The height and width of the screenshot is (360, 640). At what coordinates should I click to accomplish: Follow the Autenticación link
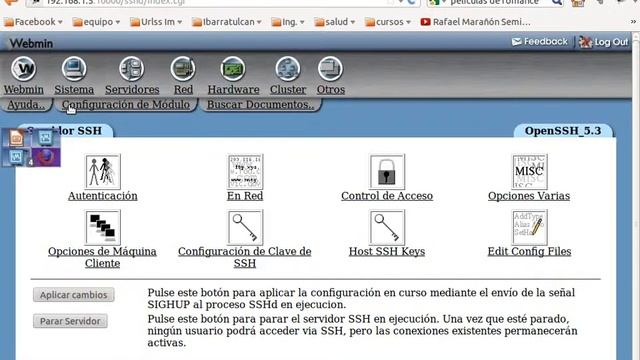(x=103, y=196)
